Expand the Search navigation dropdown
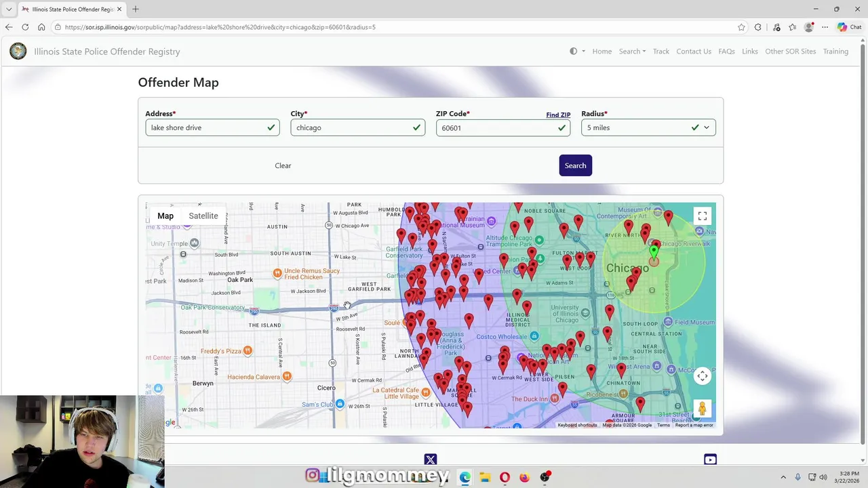Viewport: 868px width, 488px height. click(x=632, y=52)
